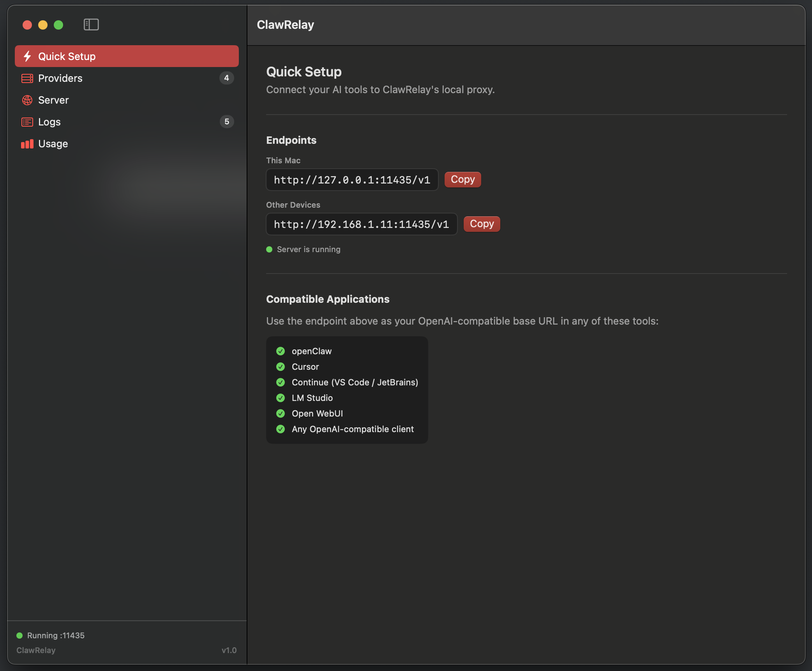Click the green checkmark beside Open WebUI
The image size is (812, 671).
pos(281,413)
